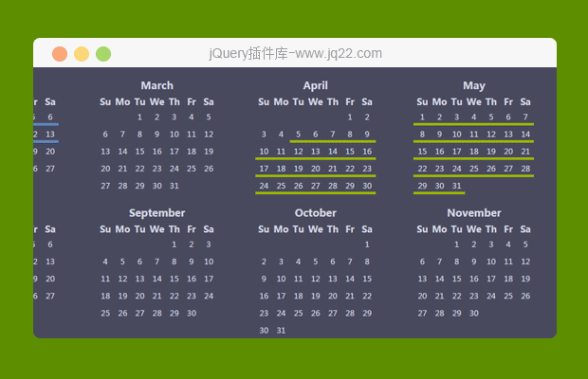The image size is (588, 379).
Task: Click the red close circle in title bar
Action: click(x=60, y=54)
